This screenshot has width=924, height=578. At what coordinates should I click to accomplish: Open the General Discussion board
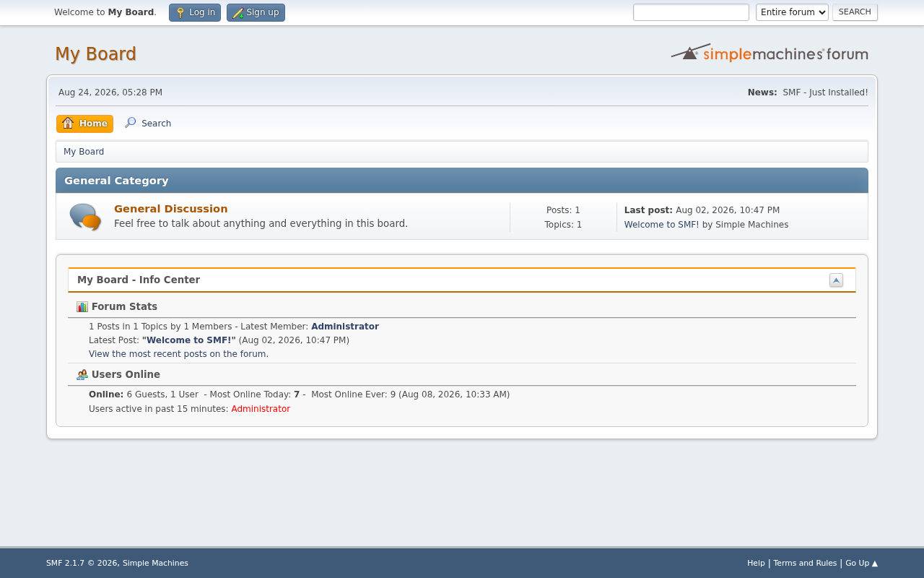pyautogui.click(x=171, y=209)
